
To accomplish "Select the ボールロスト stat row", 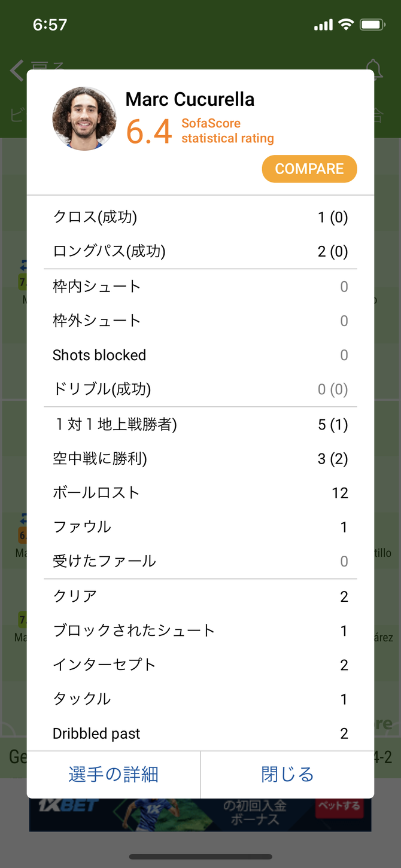I will tap(200, 493).
